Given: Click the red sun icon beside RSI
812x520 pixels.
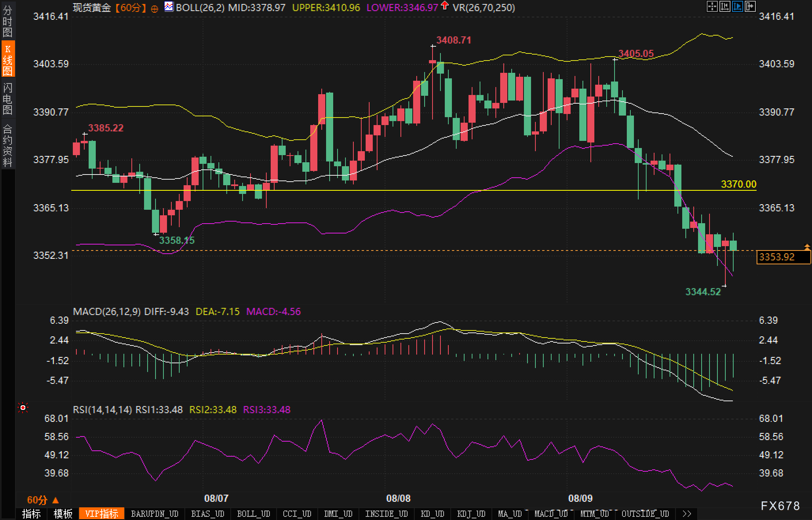Looking at the screenshot, I should [23, 408].
